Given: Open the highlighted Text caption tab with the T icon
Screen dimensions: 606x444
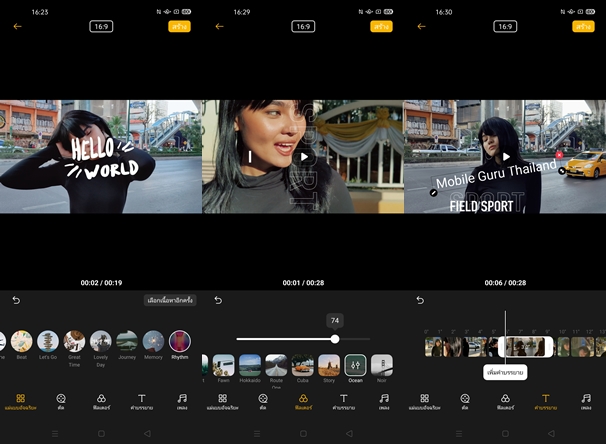Looking at the screenshot, I should tap(546, 402).
